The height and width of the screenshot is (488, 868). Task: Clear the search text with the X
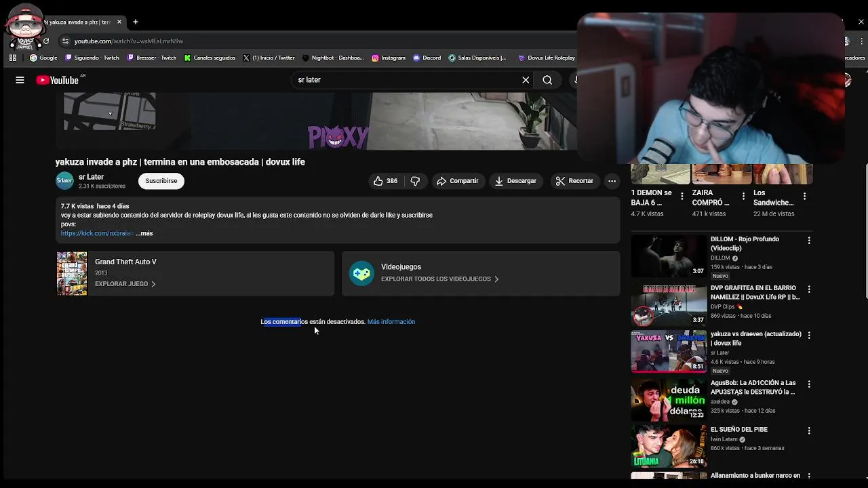(x=526, y=80)
